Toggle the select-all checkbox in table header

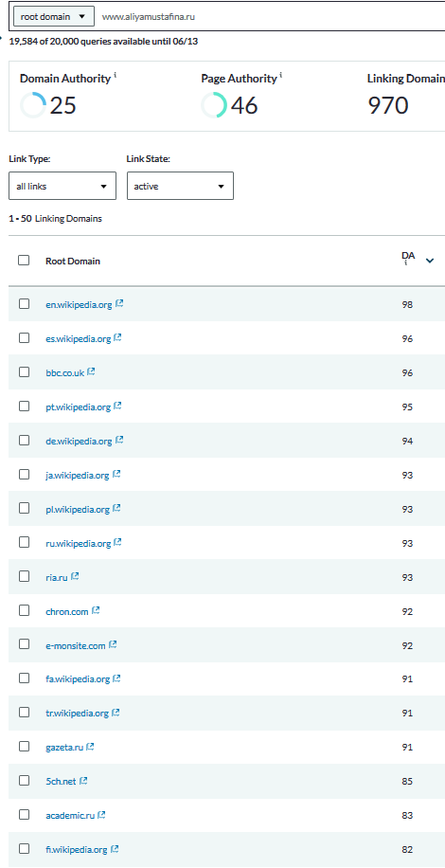(x=24, y=261)
